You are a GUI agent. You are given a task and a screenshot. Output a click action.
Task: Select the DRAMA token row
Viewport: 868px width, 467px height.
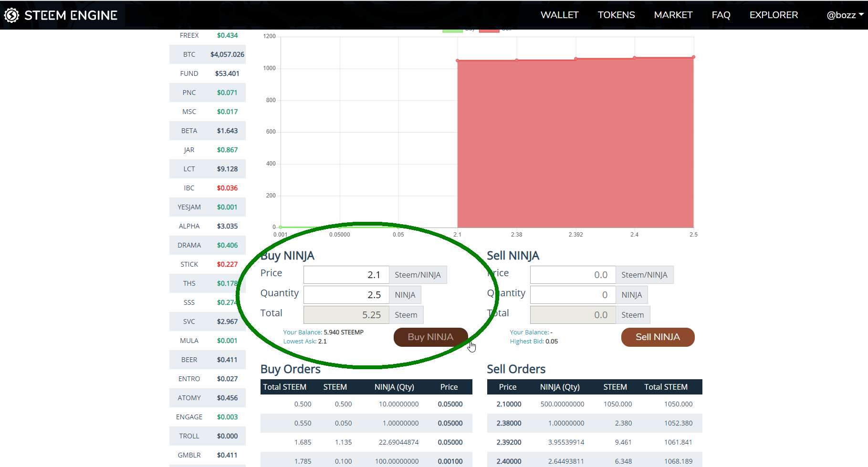[208, 245]
